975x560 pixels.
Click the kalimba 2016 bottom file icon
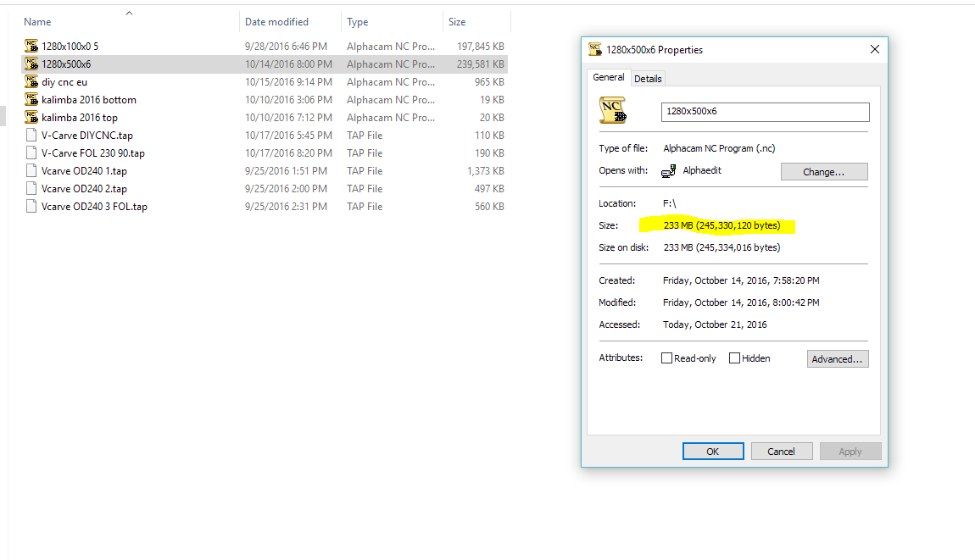pyautogui.click(x=32, y=100)
